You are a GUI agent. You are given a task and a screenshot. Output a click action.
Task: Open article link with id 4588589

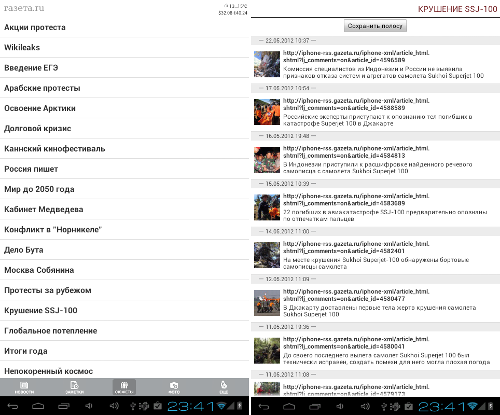(x=356, y=104)
